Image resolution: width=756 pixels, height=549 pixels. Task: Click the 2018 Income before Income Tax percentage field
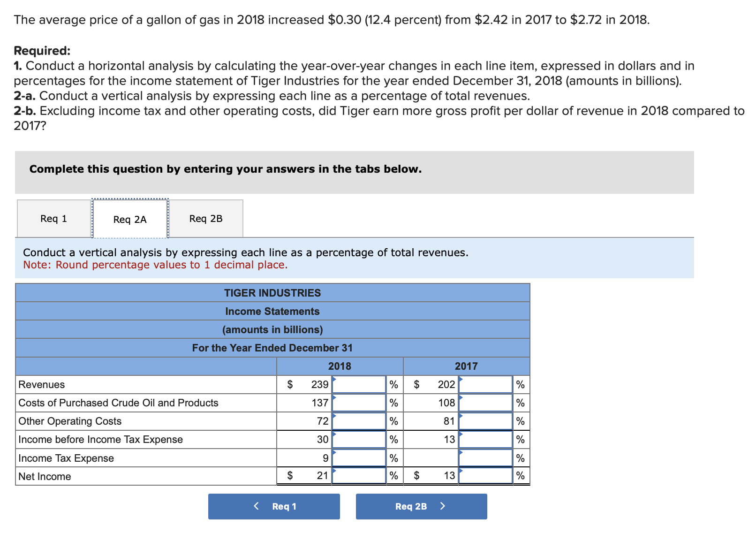(x=358, y=439)
